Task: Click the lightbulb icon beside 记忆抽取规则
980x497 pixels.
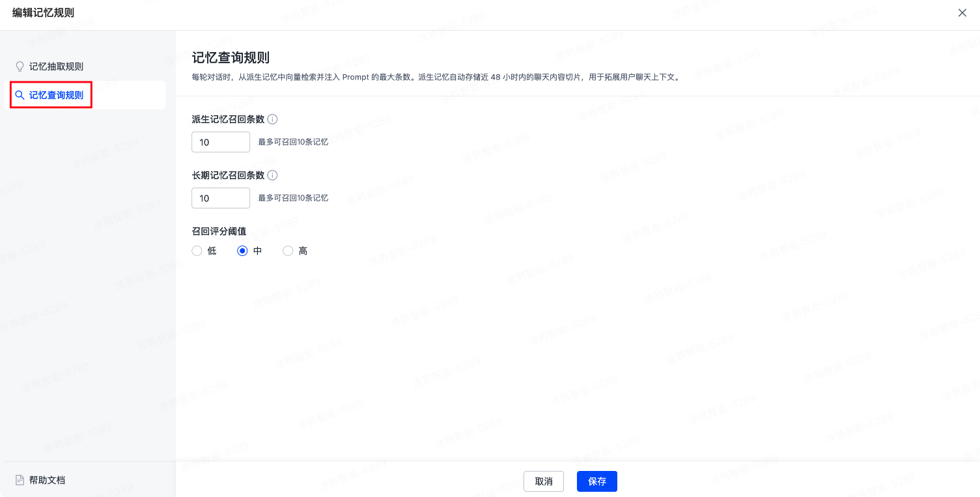Action: coord(19,66)
